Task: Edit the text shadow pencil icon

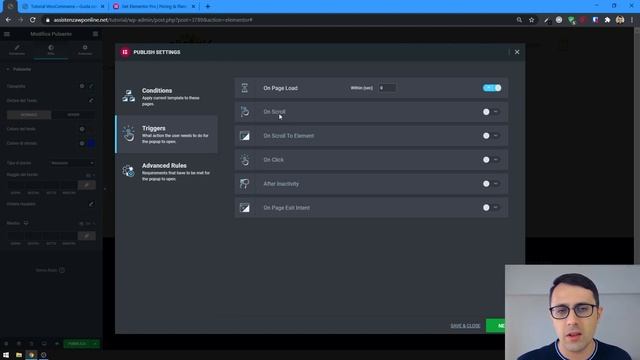Action: point(91,100)
